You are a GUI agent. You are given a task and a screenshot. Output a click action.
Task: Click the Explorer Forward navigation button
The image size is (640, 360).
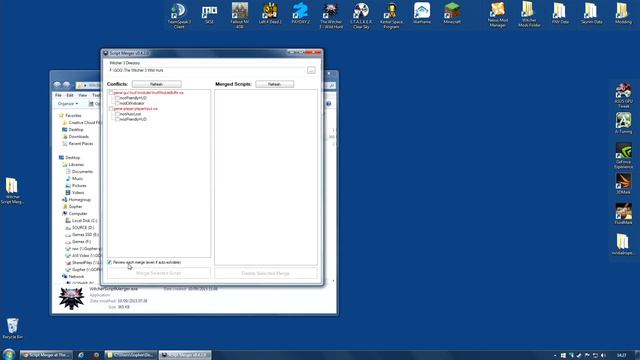pos(66,85)
